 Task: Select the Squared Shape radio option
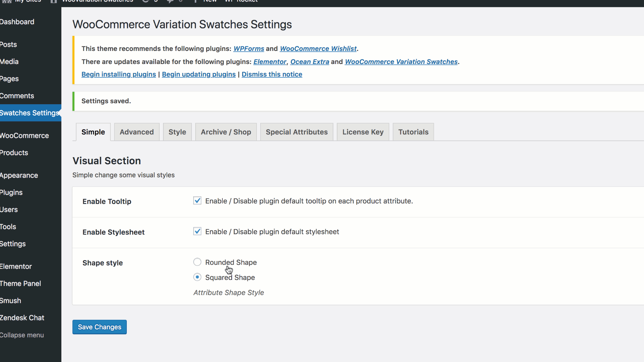(x=197, y=277)
